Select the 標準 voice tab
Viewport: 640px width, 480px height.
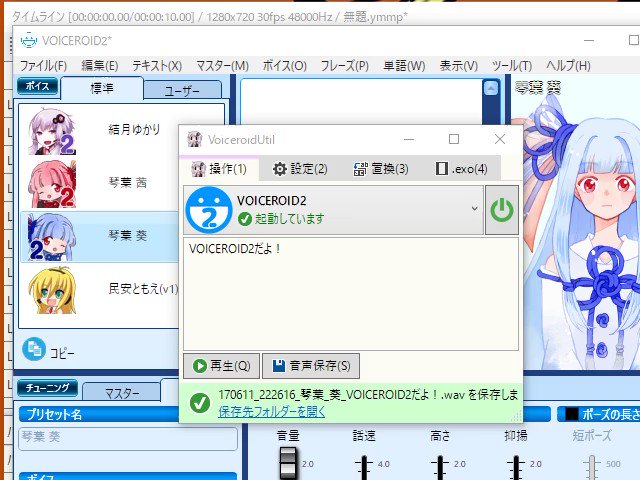[x=102, y=88]
